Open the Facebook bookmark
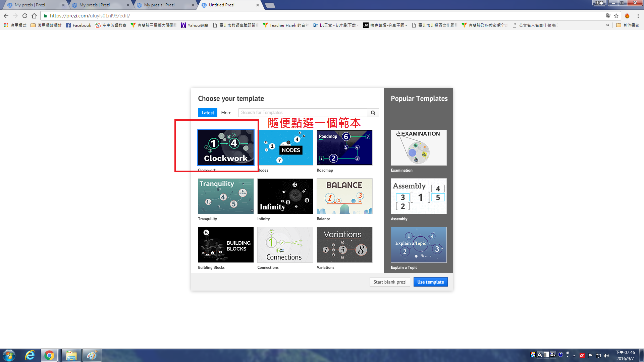The width and height of the screenshot is (644, 362). (x=78, y=25)
